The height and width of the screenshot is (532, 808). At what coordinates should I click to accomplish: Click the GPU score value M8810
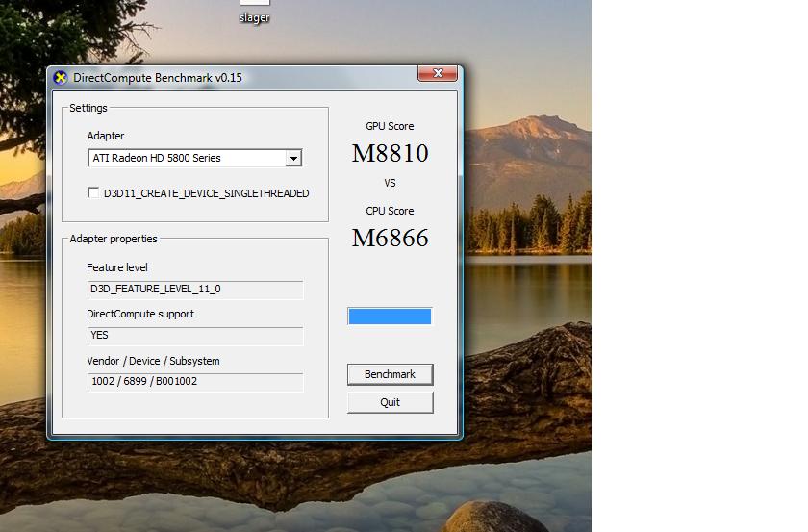click(x=391, y=153)
